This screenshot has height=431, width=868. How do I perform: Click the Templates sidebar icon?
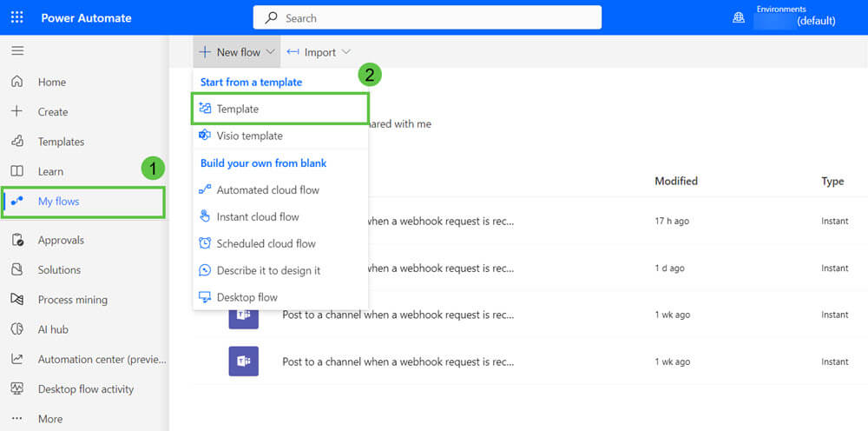click(17, 142)
